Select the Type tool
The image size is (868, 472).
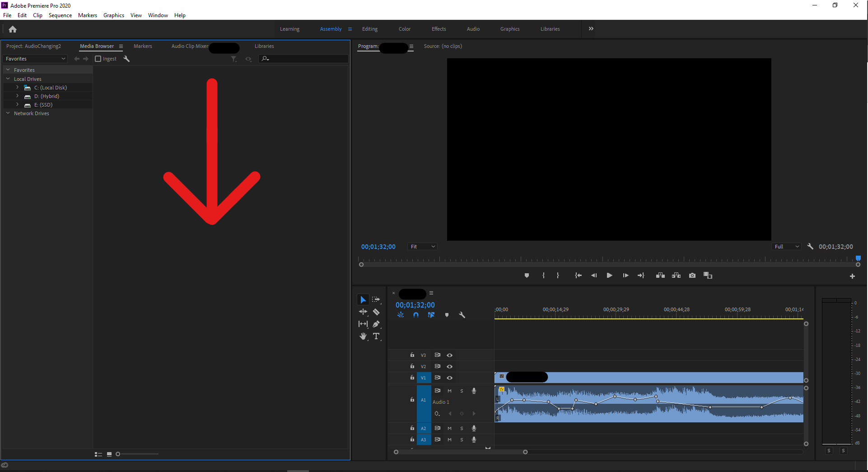pos(376,336)
